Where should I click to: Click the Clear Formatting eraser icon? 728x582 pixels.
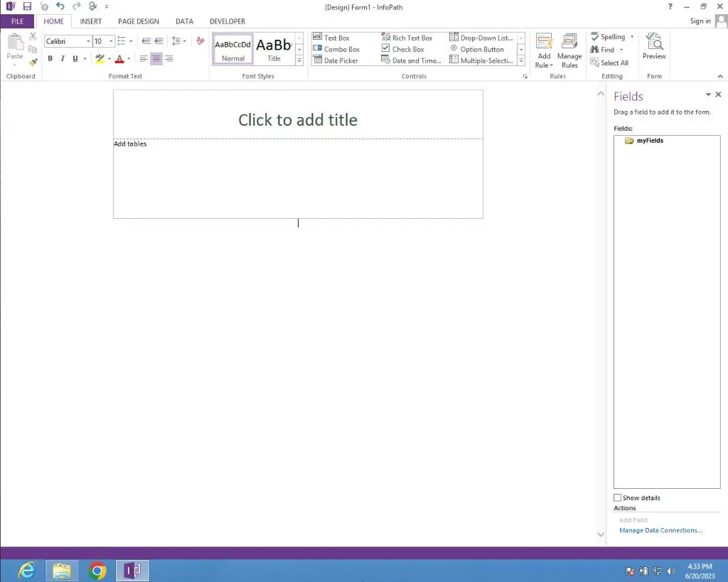coord(200,41)
